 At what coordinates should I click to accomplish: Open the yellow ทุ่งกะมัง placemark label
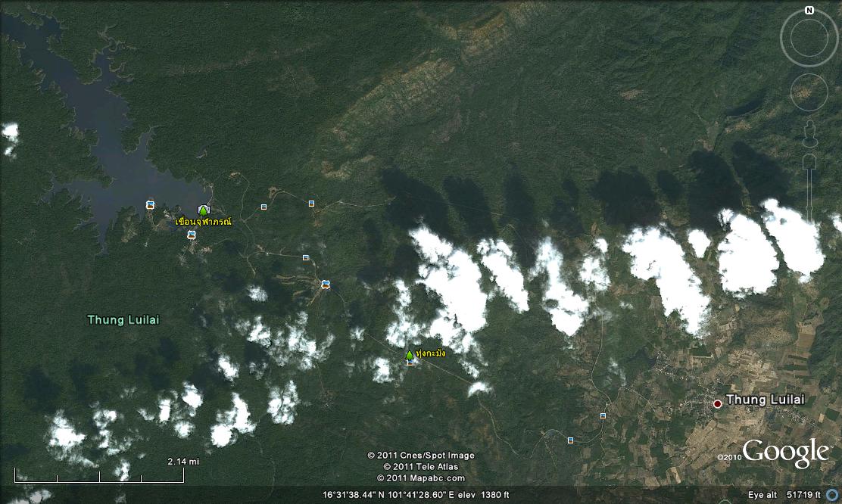click(431, 353)
